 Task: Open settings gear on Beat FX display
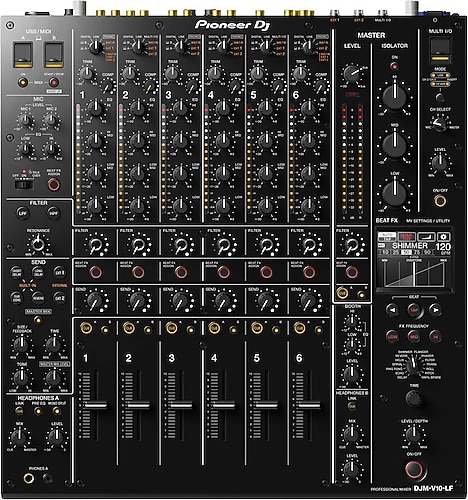coord(444,237)
